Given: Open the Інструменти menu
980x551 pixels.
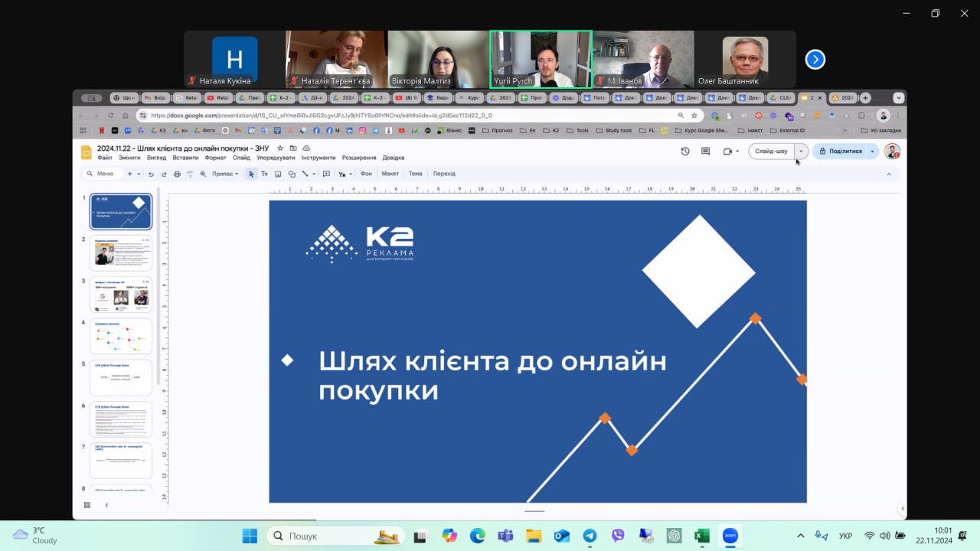Looking at the screenshot, I should [x=318, y=158].
